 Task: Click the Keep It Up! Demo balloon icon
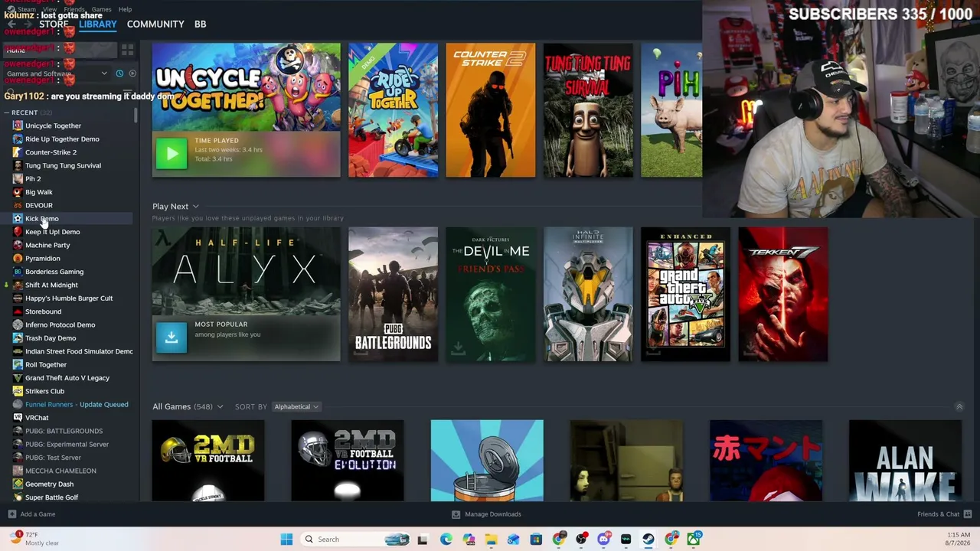click(x=18, y=232)
